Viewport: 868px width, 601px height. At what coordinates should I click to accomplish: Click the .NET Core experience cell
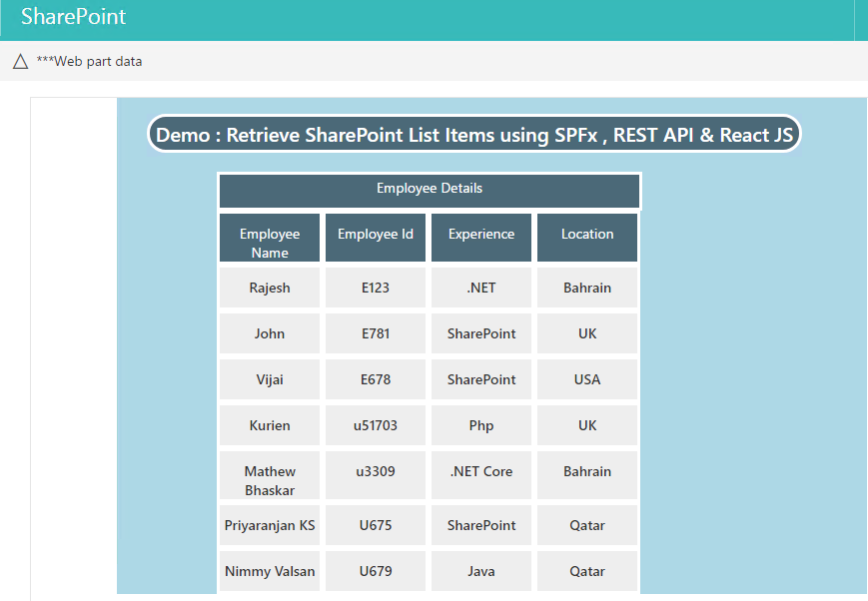[x=481, y=472]
